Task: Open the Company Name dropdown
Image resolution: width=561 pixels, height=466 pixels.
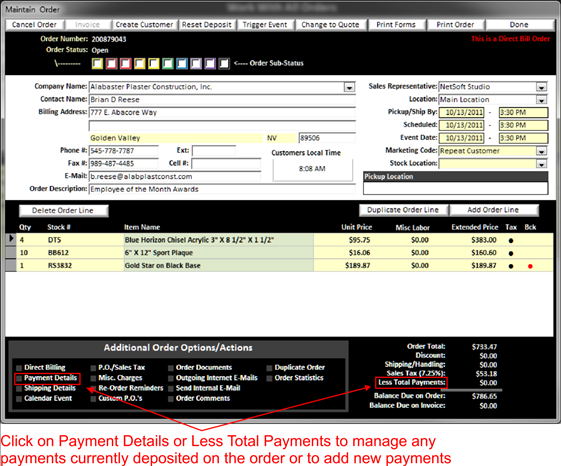Action: [x=349, y=87]
